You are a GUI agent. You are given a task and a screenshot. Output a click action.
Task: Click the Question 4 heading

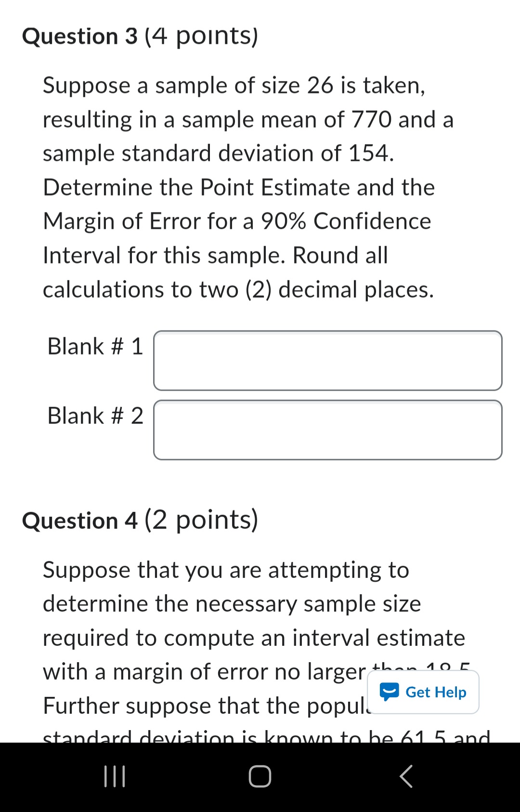click(x=80, y=521)
